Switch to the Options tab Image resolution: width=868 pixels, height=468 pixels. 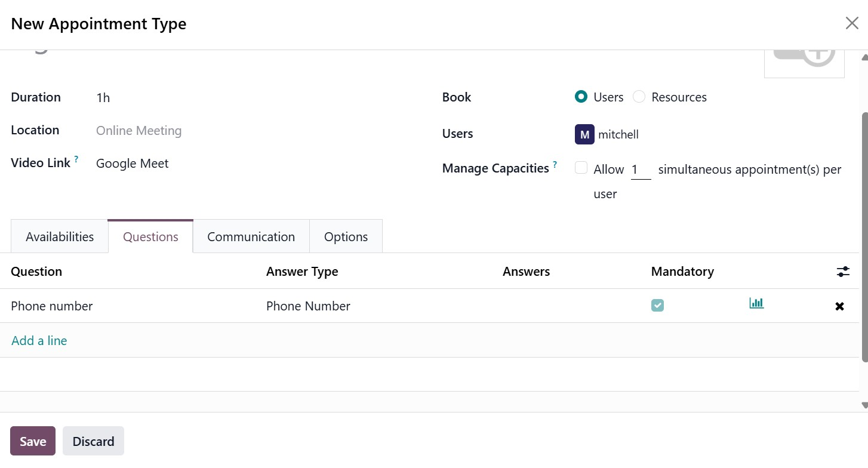point(346,236)
